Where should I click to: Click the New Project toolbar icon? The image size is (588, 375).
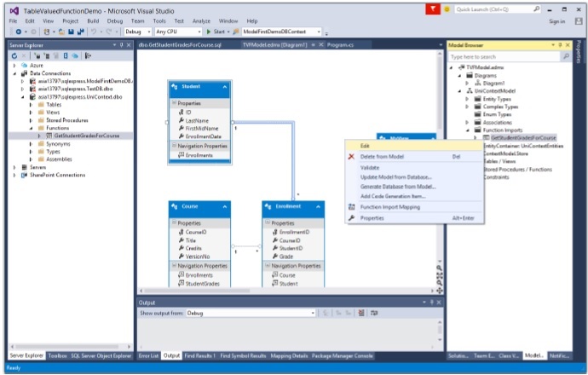point(47,32)
